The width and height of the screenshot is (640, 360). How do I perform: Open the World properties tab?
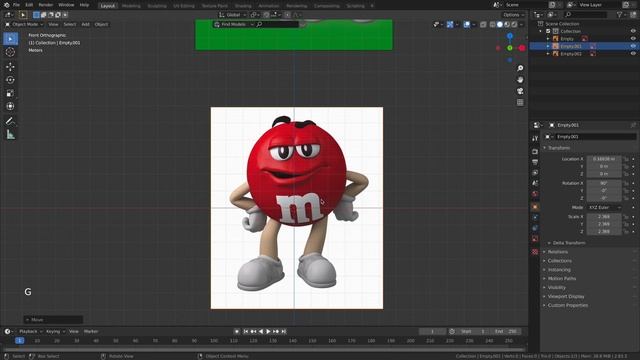click(535, 194)
